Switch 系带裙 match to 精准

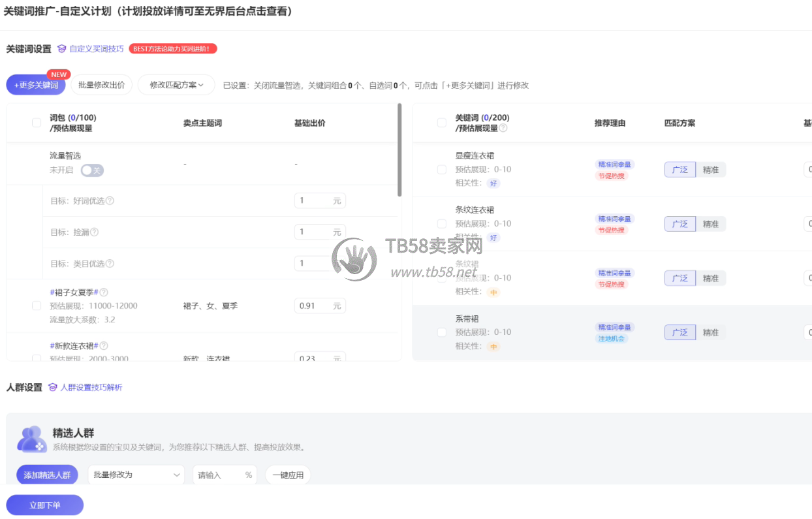[x=711, y=332]
